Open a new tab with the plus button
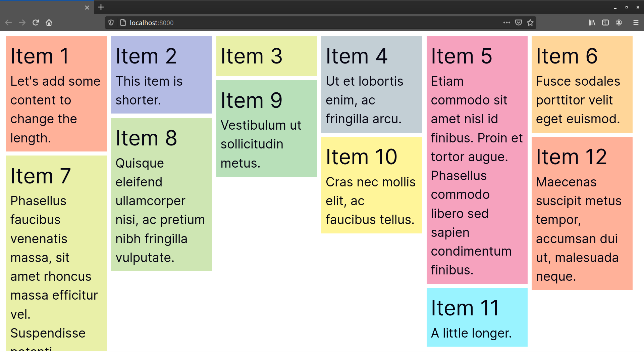The height and width of the screenshot is (352, 644). click(100, 7)
